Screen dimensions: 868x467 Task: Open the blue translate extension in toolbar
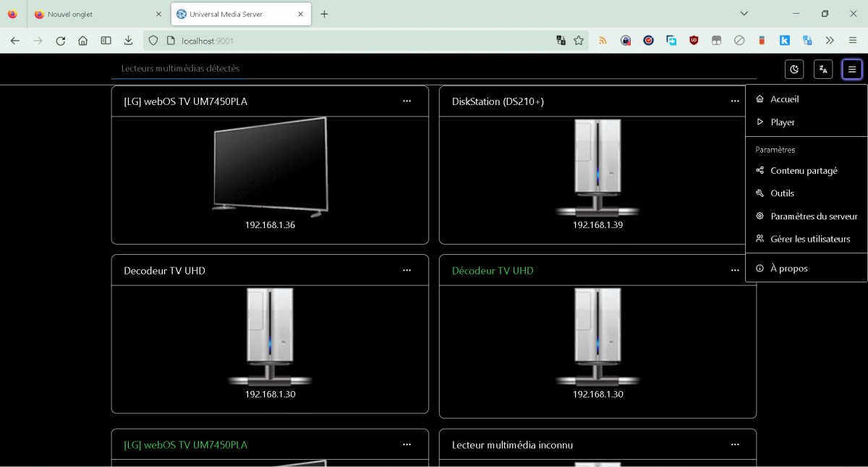(x=807, y=41)
